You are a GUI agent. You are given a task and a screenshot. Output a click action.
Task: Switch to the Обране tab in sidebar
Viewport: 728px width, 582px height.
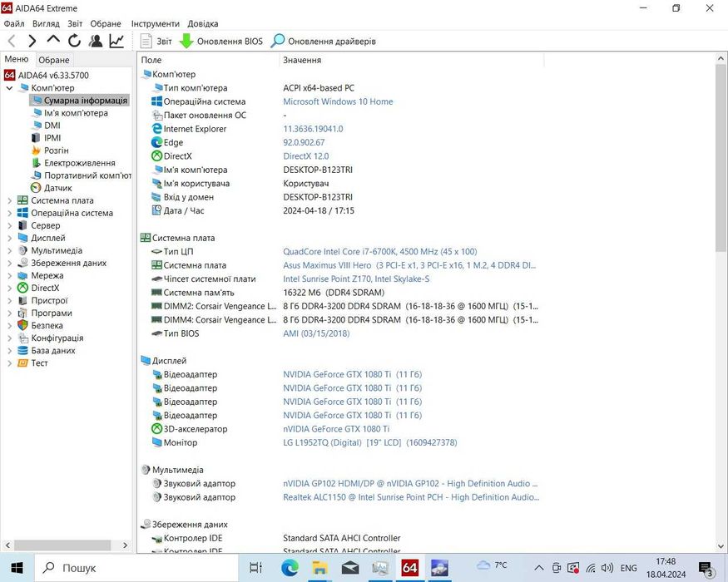[54, 60]
